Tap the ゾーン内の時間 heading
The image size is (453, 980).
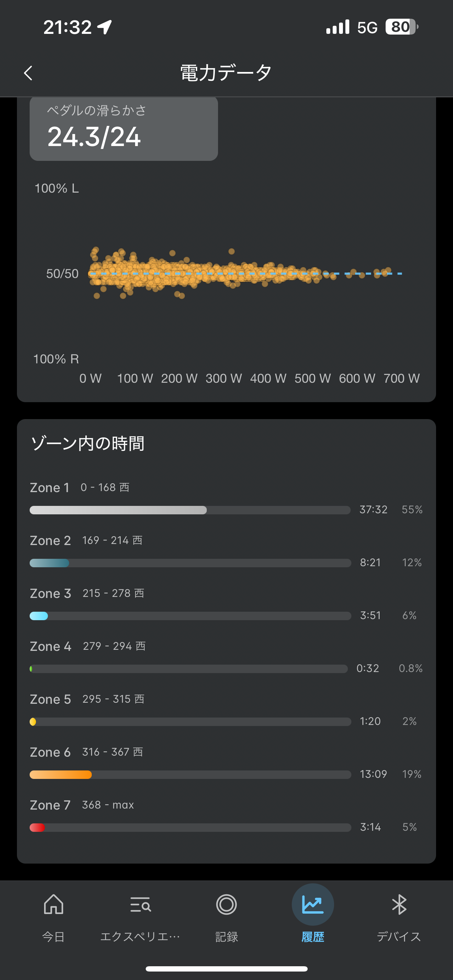click(x=88, y=443)
